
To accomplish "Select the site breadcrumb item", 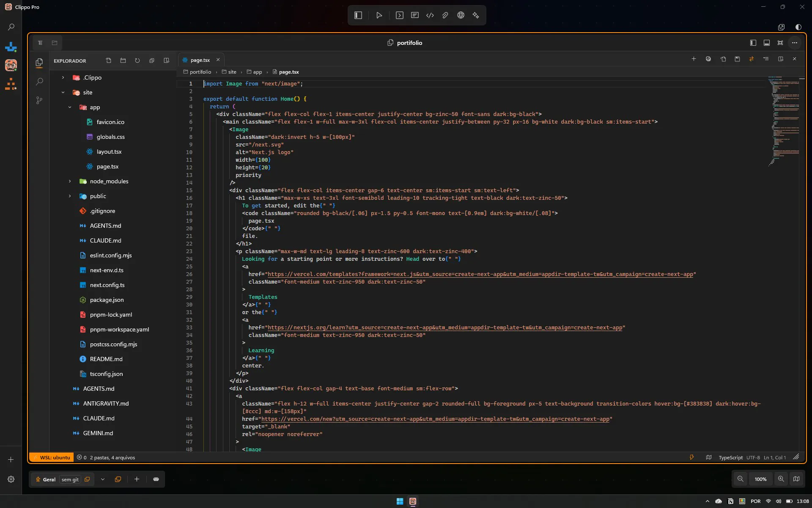I will [x=229, y=72].
